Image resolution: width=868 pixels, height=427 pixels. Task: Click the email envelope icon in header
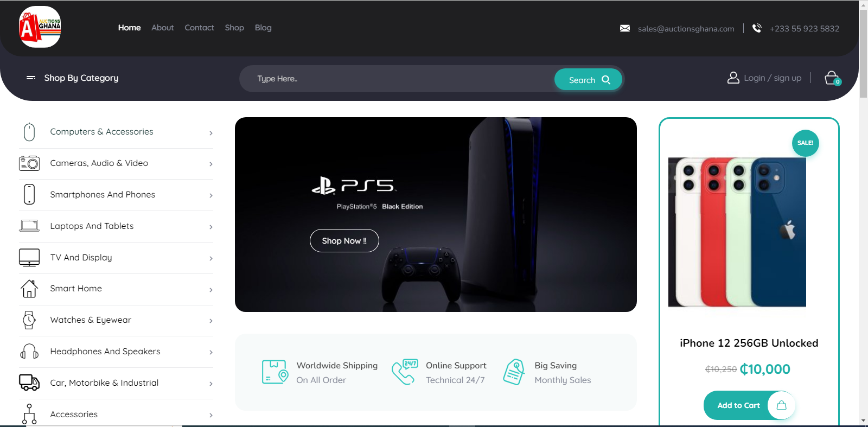625,28
